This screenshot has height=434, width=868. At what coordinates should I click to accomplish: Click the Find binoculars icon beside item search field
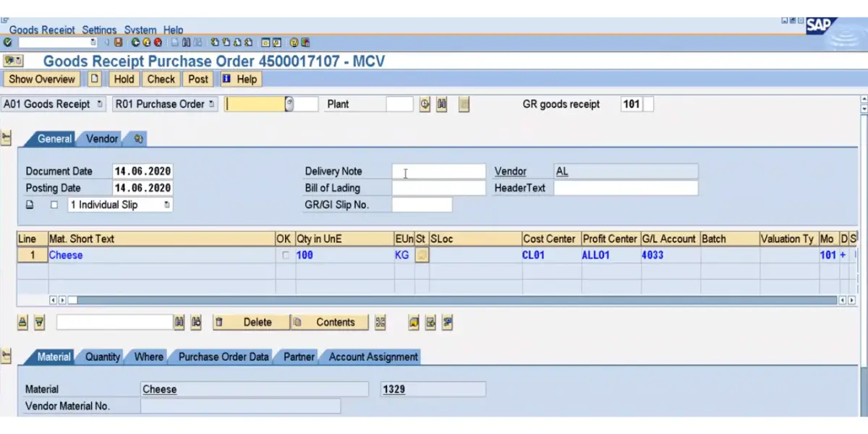(179, 323)
